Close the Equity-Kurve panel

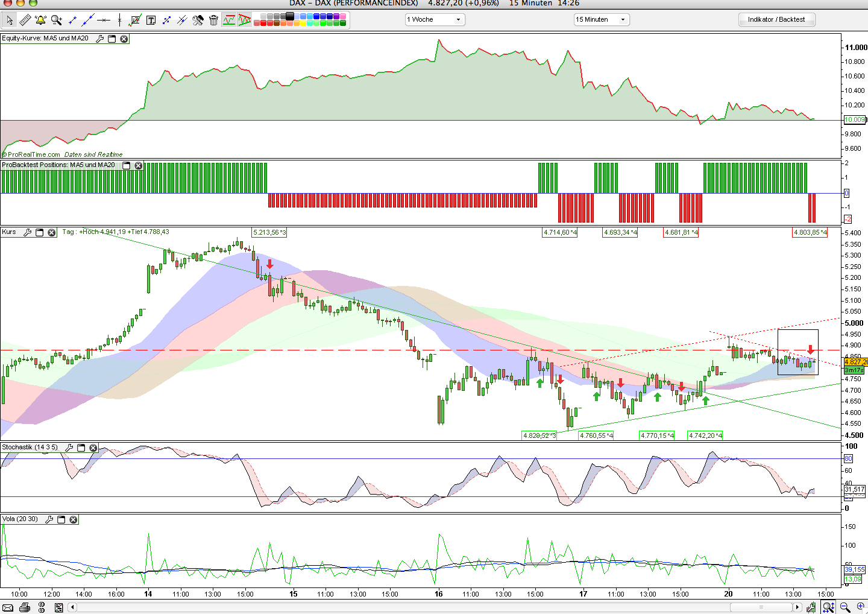coord(124,39)
